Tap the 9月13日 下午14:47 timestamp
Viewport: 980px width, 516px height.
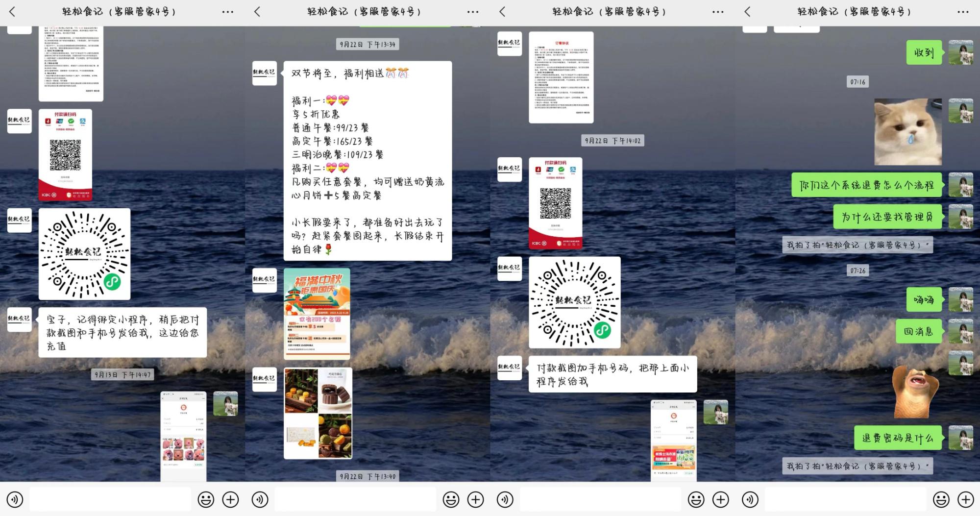pos(123,375)
